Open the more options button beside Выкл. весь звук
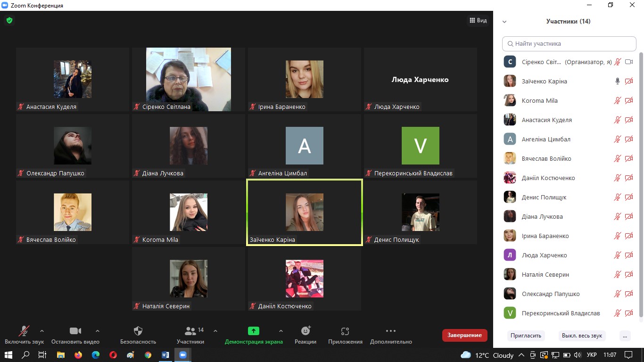This screenshot has height=362, width=644. point(625,336)
